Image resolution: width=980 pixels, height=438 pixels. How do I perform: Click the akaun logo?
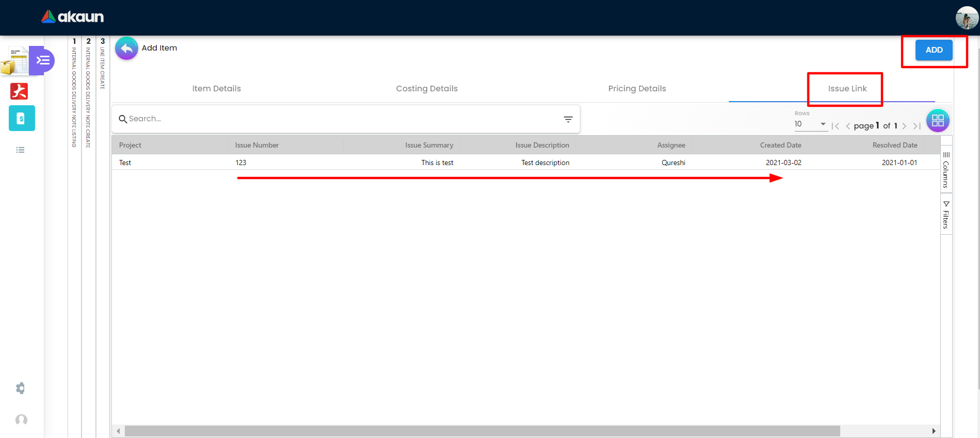coord(73,17)
